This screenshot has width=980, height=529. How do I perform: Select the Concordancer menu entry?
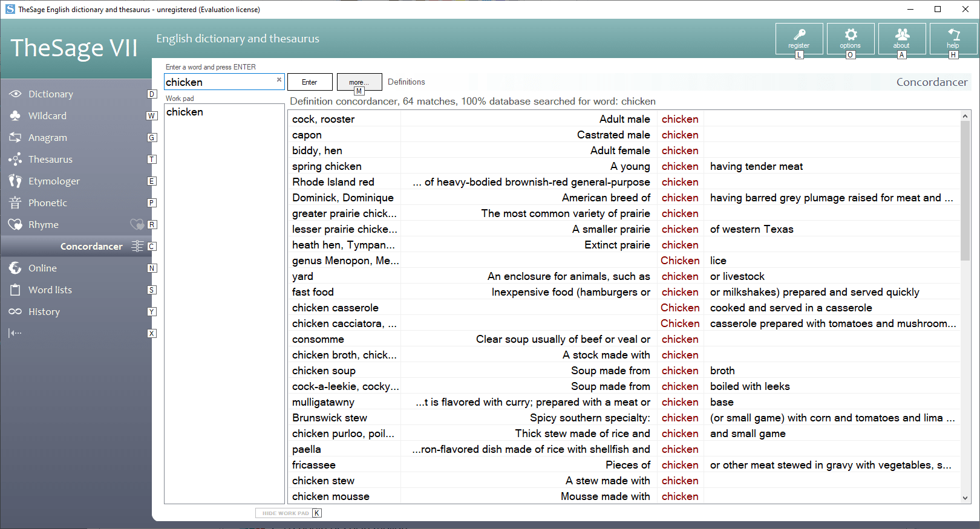click(91, 246)
